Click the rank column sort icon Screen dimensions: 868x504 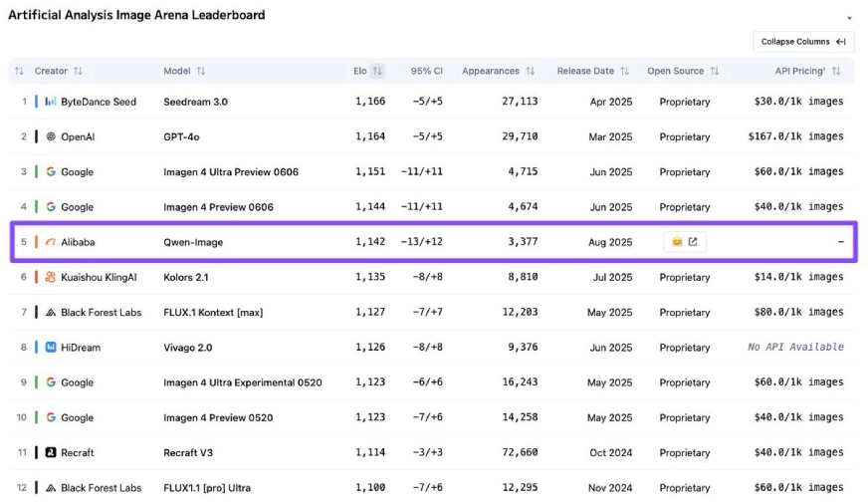tap(19, 71)
